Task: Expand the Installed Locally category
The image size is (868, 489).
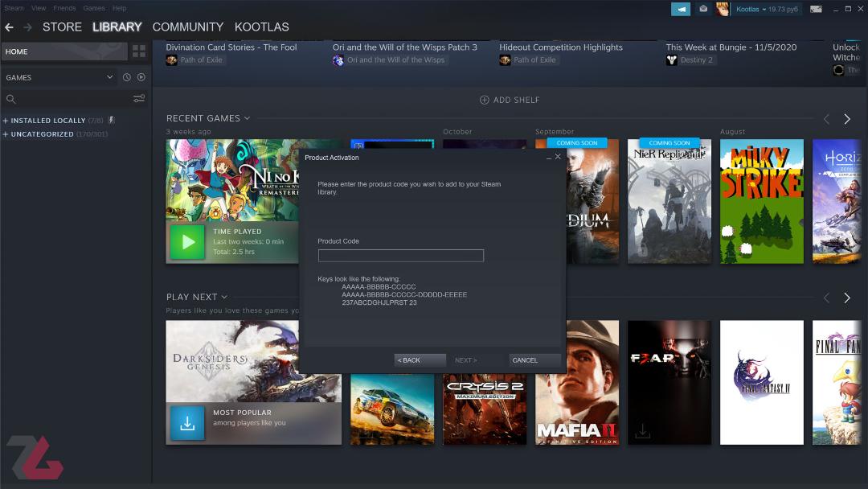Action: [x=6, y=120]
